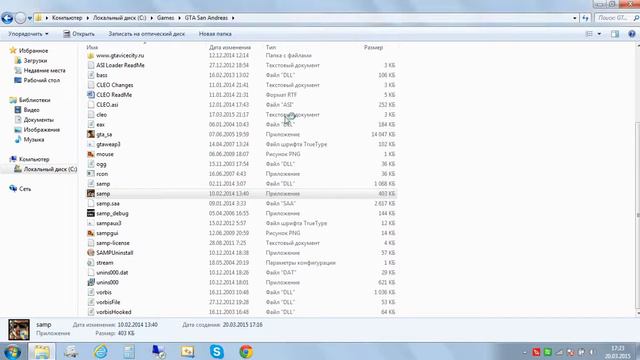Click the search box in the Explorer window
The width and height of the screenshot is (640, 360).
pos(617,18)
